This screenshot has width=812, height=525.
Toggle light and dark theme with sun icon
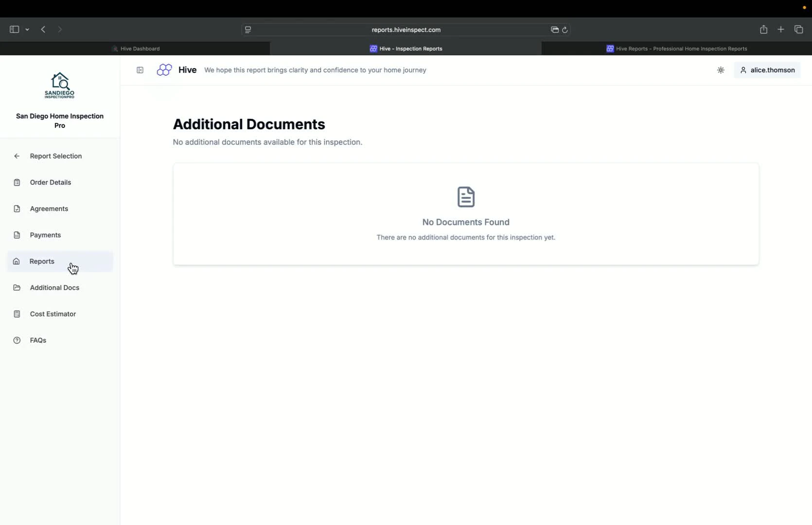(x=720, y=70)
